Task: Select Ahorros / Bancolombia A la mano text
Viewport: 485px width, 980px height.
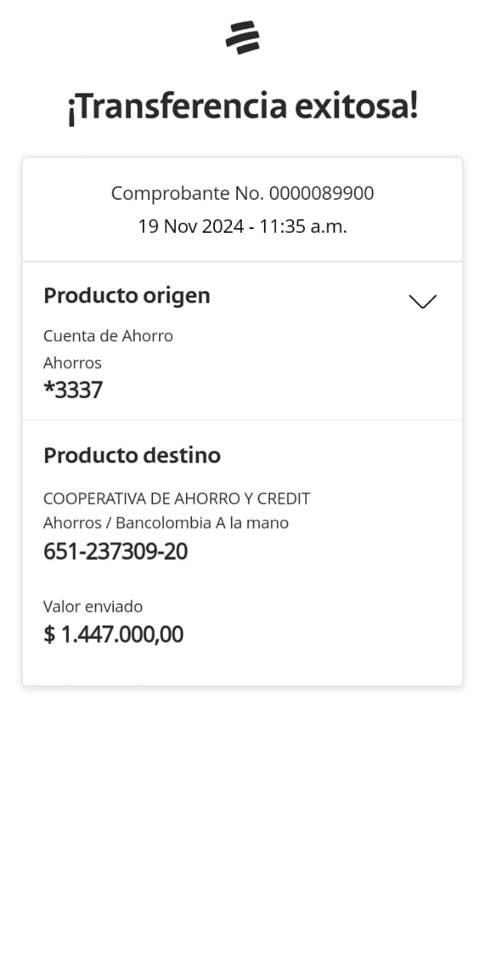Action: pyautogui.click(x=166, y=524)
